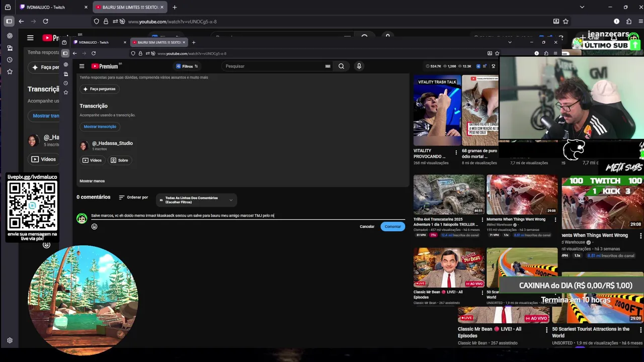Toggle the sidebar button in outer browser toolbar
The height and width of the screenshot is (362, 644).
click(9, 21)
